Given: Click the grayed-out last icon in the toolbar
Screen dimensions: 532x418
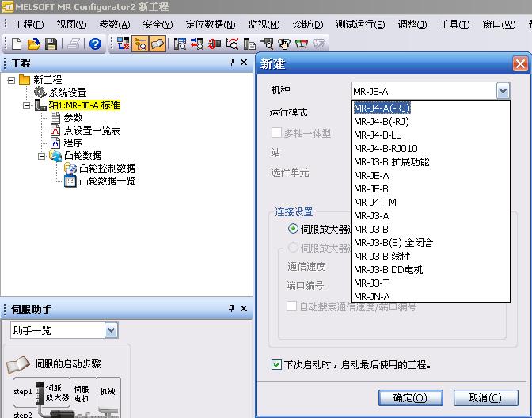Looking at the screenshot, I should click(319, 44).
